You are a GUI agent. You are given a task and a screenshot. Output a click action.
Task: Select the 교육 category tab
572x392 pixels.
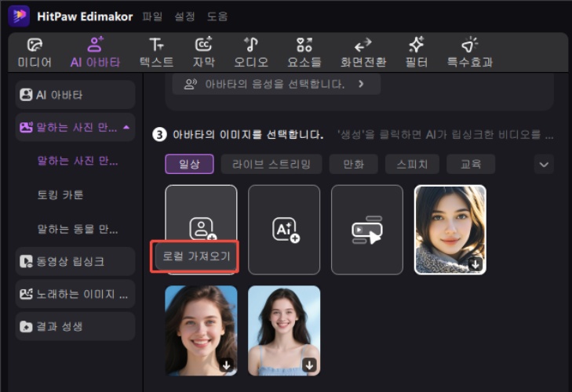[x=471, y=164]
